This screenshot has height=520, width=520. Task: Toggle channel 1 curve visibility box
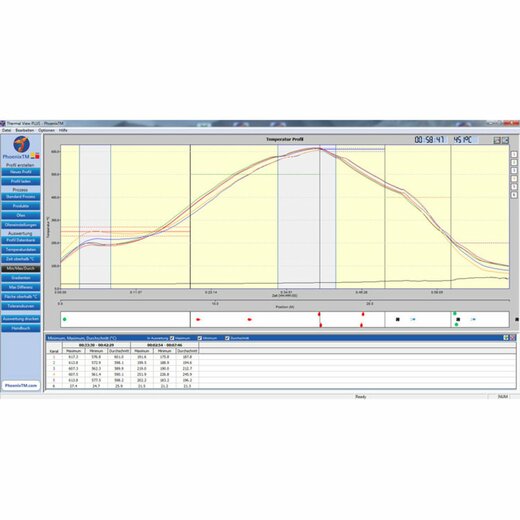click(514, 154)
